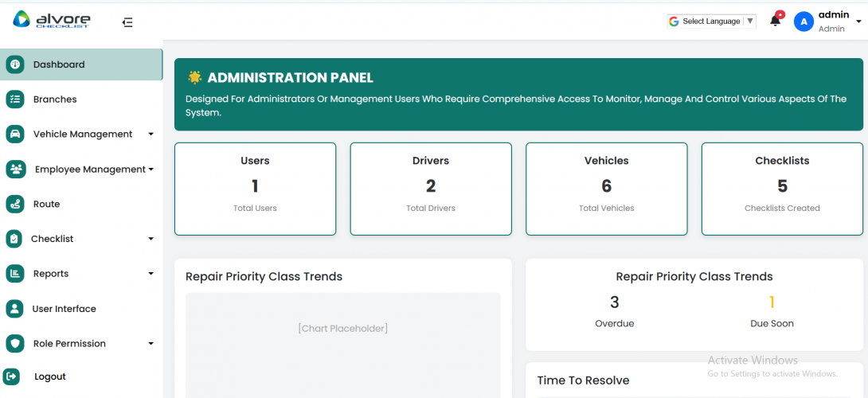Viewport: 868px width, 398px height.
Task: Expand the Reports submenu arrow
Action: [x=151, y=274]
